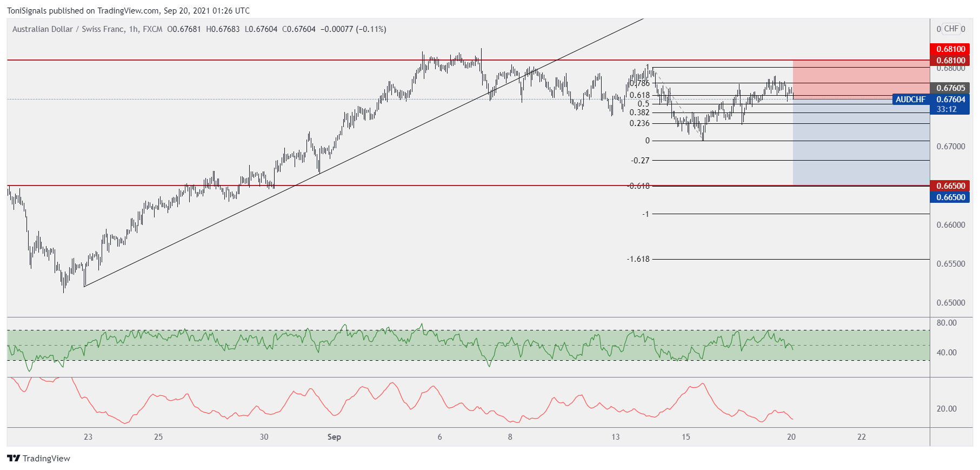Click the Fibonacci 0.236 retracement label
Screen dimensions: 980x470
point(639,123)
